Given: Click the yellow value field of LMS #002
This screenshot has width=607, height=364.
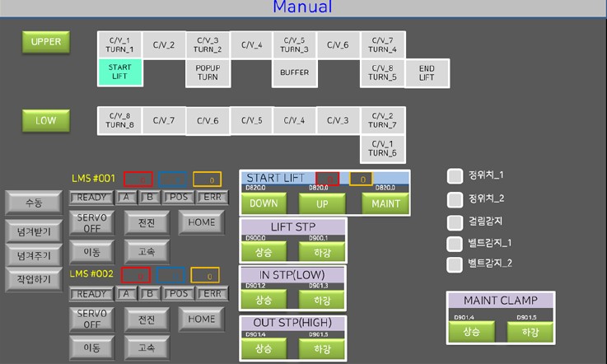Looking at the screenshot, I should (205, 275).
